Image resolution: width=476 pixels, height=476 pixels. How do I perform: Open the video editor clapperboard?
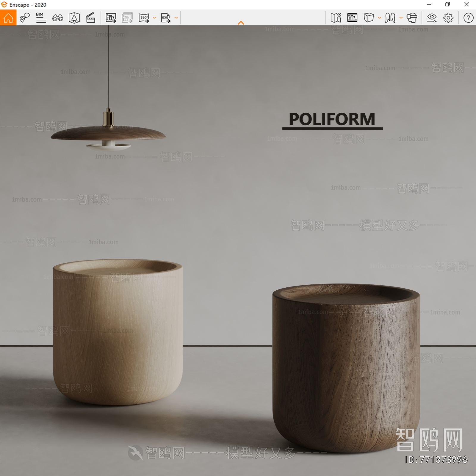click(x=90, y=18)
